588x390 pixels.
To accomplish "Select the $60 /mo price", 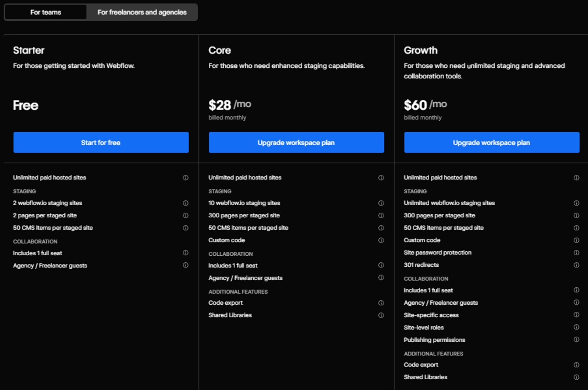I will tap(426, 105).
